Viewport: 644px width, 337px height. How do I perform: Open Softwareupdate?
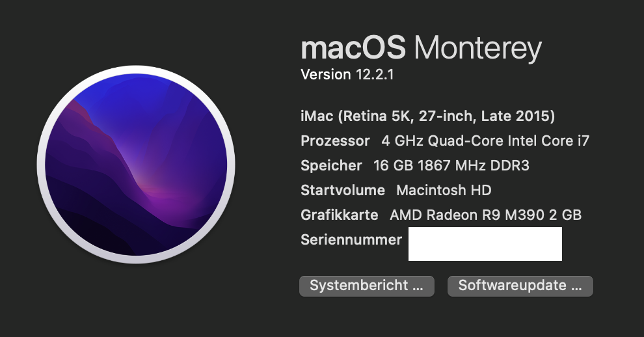(x=520, y=286)
